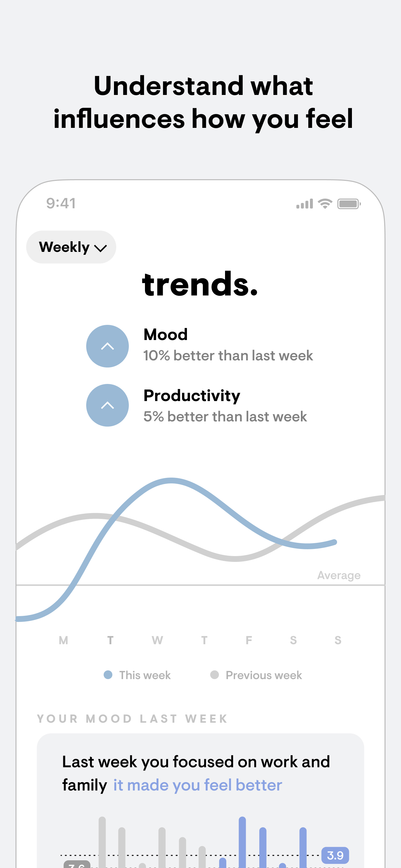Open the Weekly period dropdown

(x=71, y=247)
